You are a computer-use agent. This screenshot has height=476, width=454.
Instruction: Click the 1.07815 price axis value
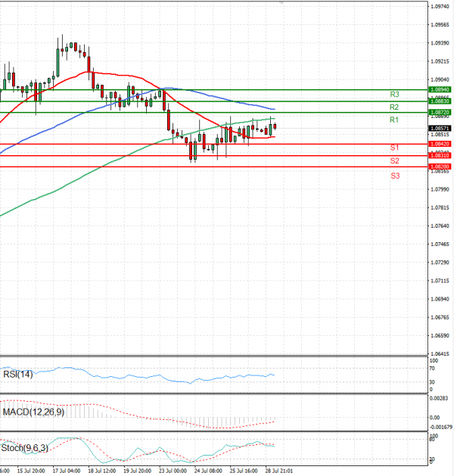pos(440,207)
